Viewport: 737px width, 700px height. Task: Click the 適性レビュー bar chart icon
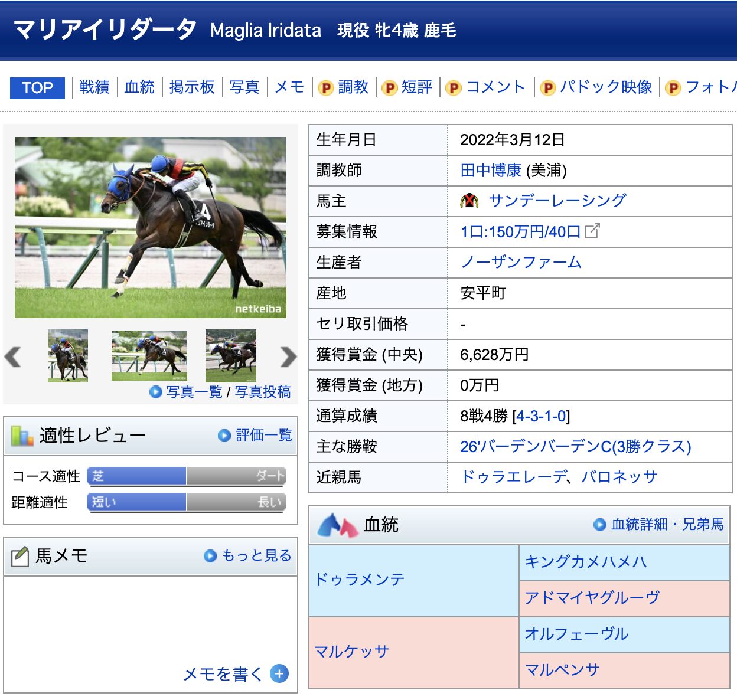pos(22,436)
